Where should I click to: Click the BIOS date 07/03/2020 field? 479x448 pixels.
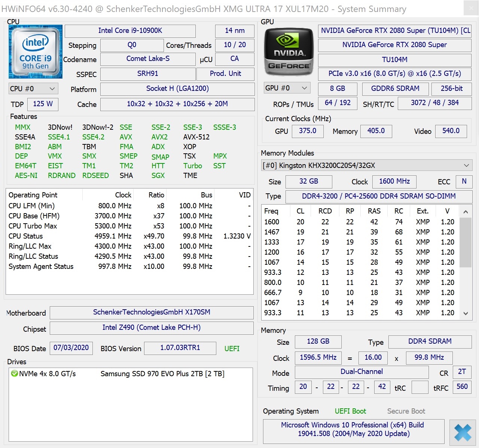tap(71, 348)
